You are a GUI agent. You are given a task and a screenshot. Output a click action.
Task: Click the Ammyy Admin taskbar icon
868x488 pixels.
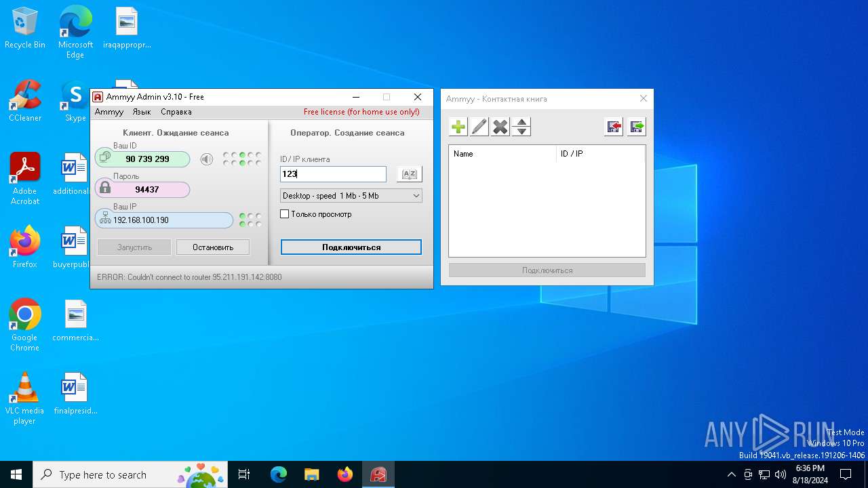point(378,474)
